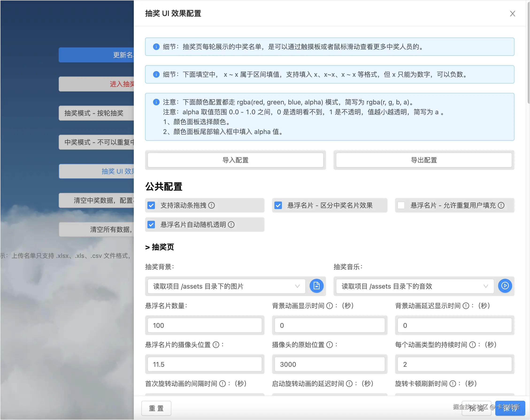The image size is (530, 420).
Task: Click the image file icon beside 抽奖背景 dropdown
Action: (316, 286)
